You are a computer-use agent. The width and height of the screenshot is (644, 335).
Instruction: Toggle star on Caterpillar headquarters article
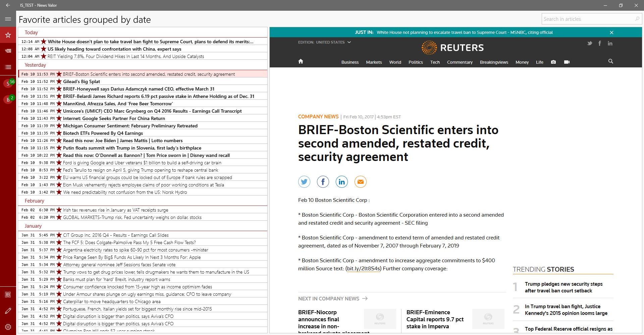pyautogui.click(x=59, y=301)
